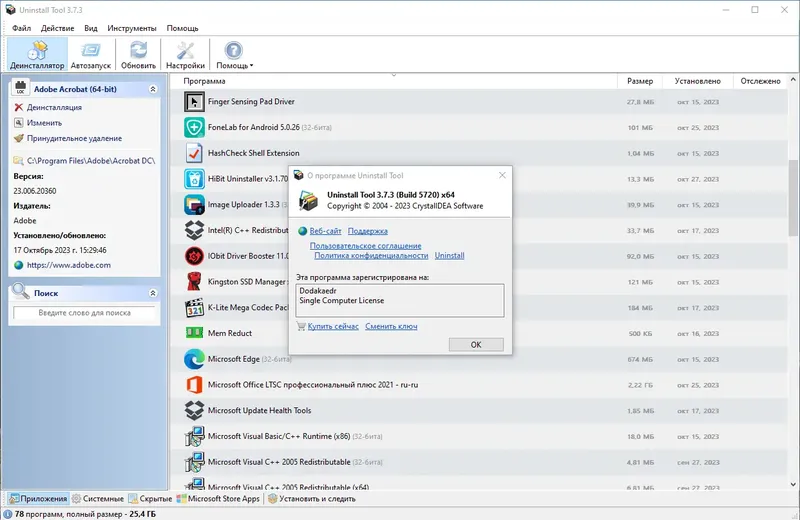Switch to the Скрытые tab

(x=151, y=499)
